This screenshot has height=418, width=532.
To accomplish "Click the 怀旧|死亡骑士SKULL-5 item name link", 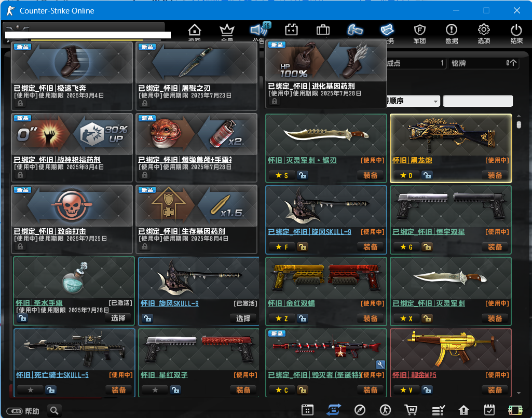I will 52,375.
